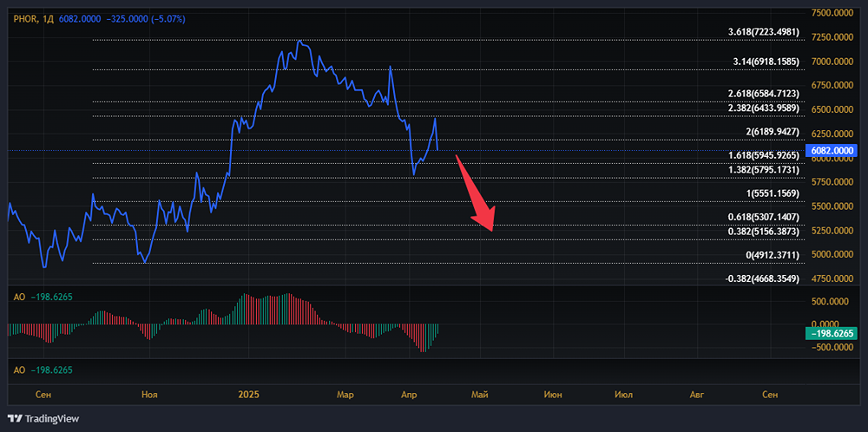This screenshot has width=868, height=432.
Task: Click the TradingView logo
Action: click(43, 418)
